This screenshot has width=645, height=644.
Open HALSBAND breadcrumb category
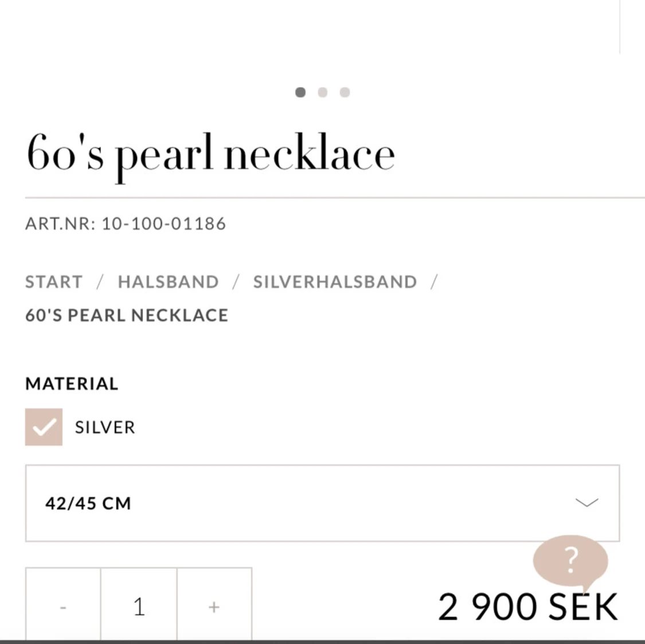168,282
